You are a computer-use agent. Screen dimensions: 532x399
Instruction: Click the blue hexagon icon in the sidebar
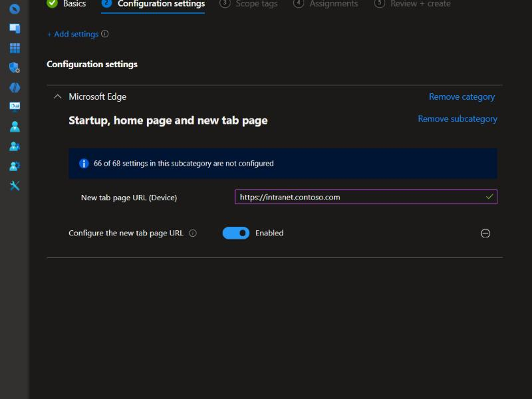pyautogui.click(x=15, y=88)
